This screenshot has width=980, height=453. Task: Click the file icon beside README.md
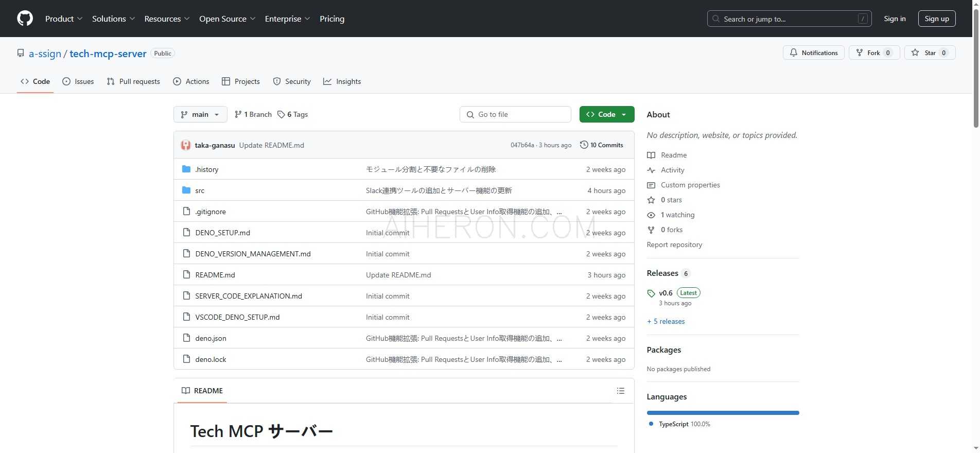tap(186, 274)
